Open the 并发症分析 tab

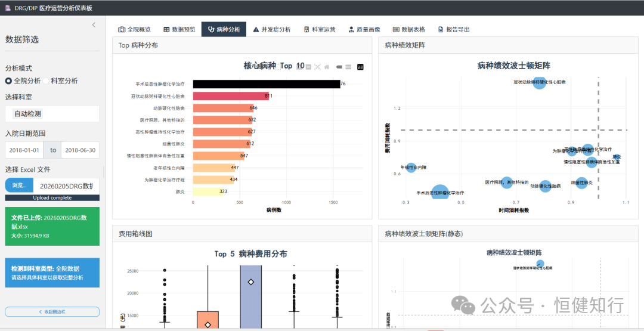click(x=272, y=29)
